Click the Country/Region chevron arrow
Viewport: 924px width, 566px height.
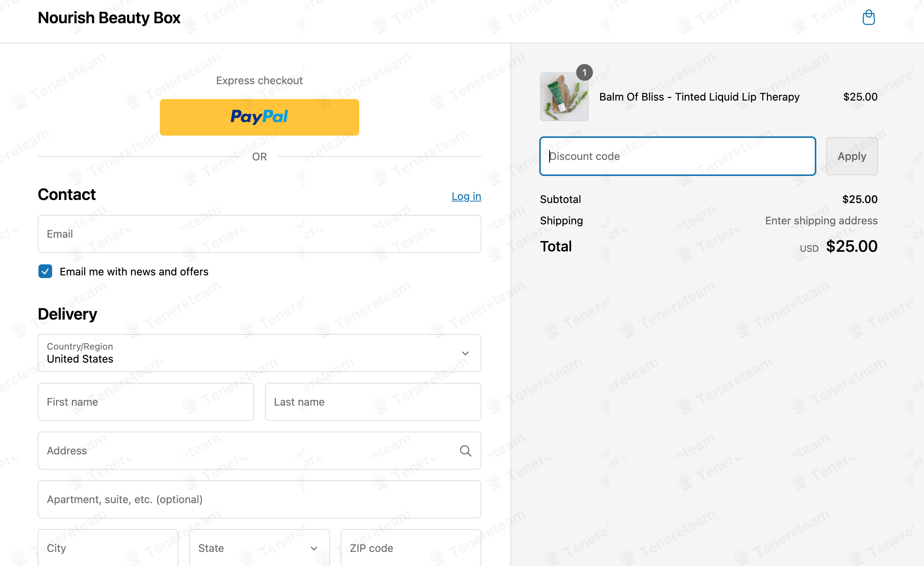point(465,353)
